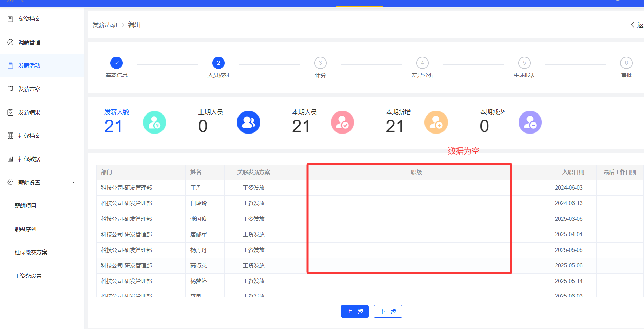Screen dimensions: 644x329
Task: Open 调薪管理 in the sidebar
Action: (x=29, y=43)
